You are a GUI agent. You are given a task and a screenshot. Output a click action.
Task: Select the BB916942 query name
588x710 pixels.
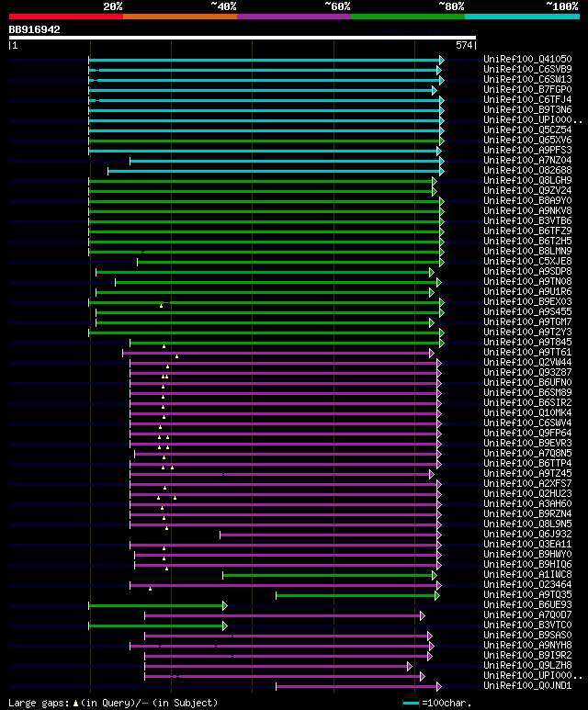34,30
